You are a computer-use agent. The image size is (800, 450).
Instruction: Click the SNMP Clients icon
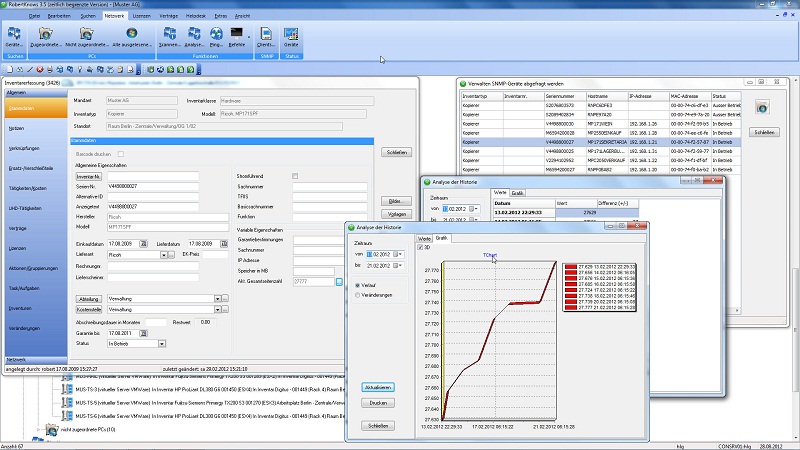point(265,35)
